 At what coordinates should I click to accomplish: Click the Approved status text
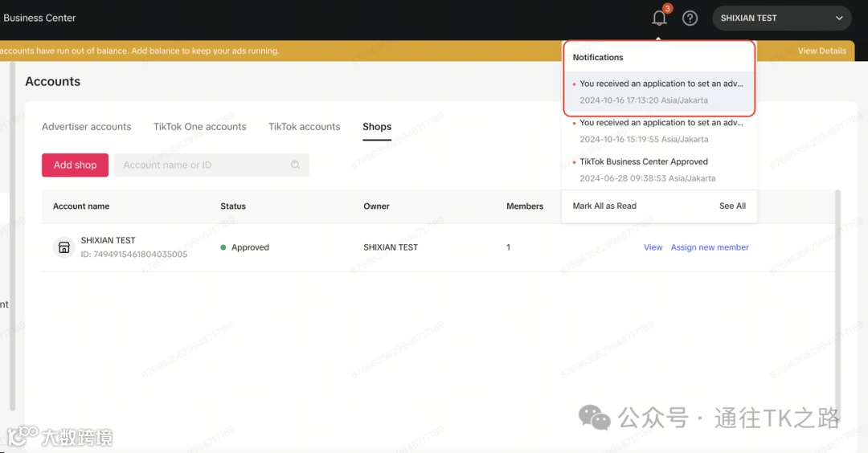coord(250,247)
